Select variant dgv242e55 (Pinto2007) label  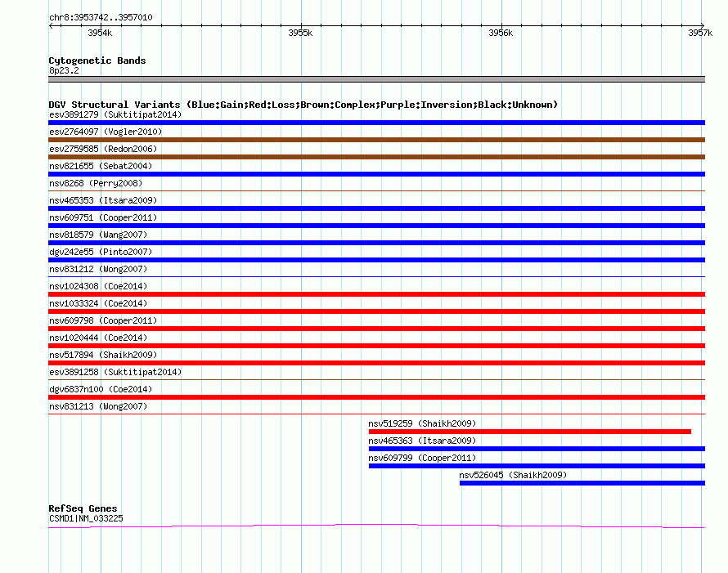(101, 252)
